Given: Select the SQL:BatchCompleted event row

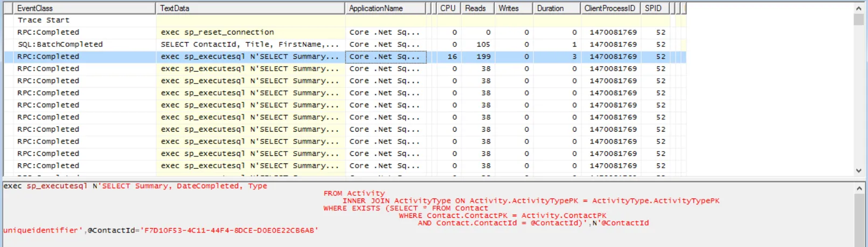Looking at the screenshot, I should click(x=60, y=44).
